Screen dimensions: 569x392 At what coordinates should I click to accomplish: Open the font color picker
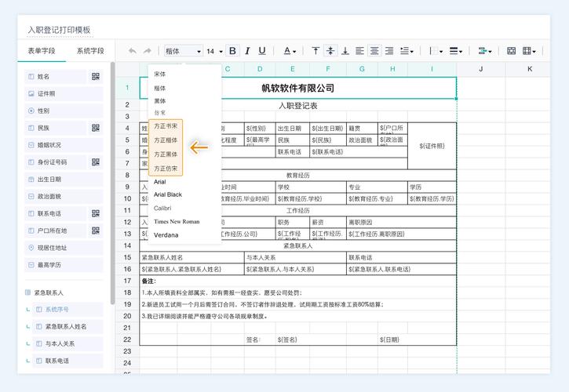290,51
